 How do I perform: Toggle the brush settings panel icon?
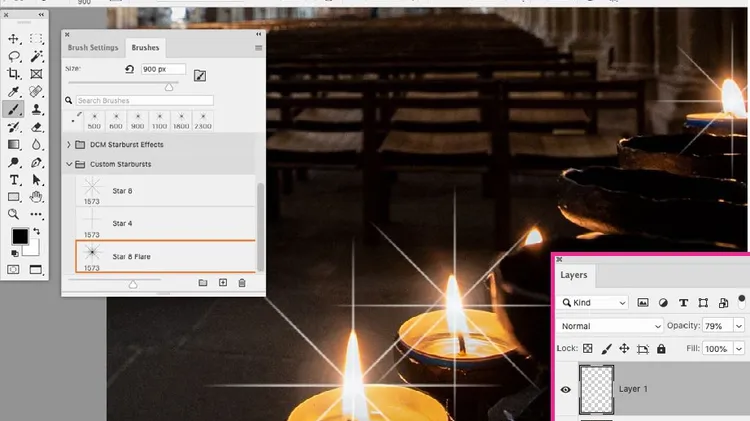tap(200, 75)
